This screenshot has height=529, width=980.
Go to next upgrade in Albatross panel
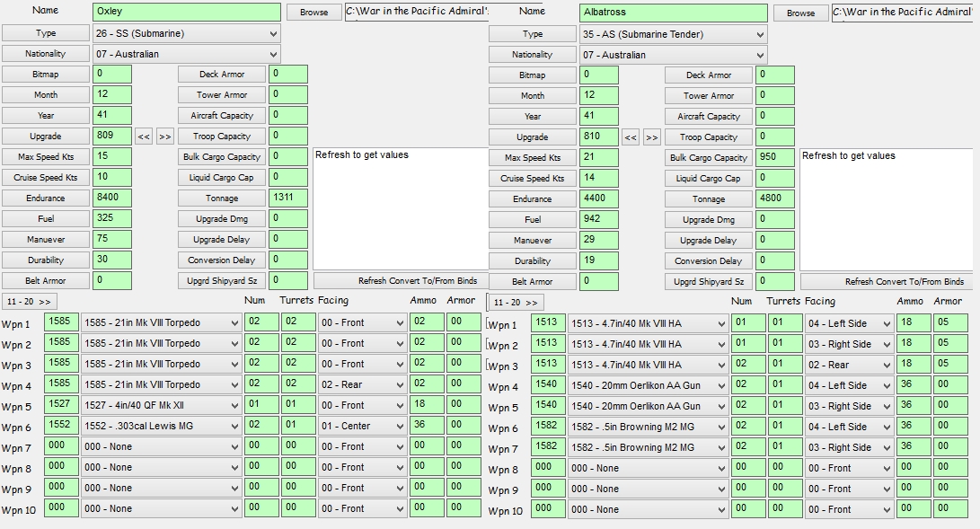pyautogui.click(x=652, y=137)
